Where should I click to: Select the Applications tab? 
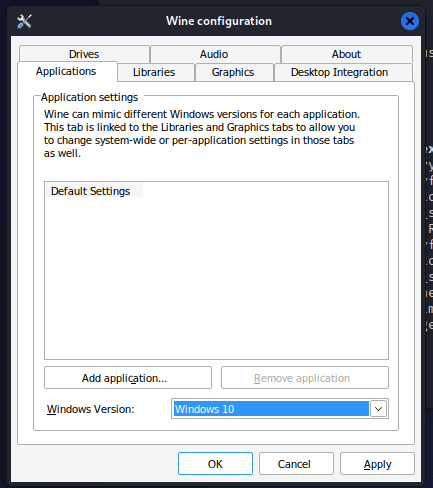click(66, 71)
